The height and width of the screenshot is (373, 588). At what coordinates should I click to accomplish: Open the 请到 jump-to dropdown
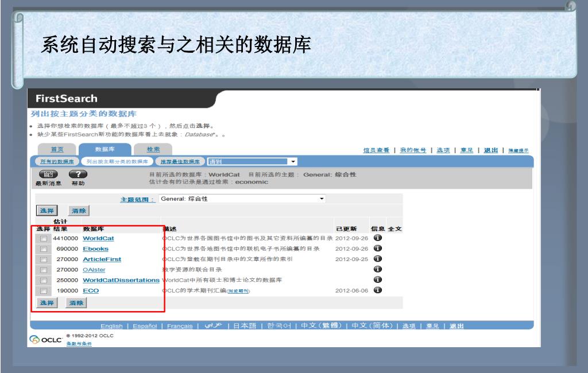253,162
